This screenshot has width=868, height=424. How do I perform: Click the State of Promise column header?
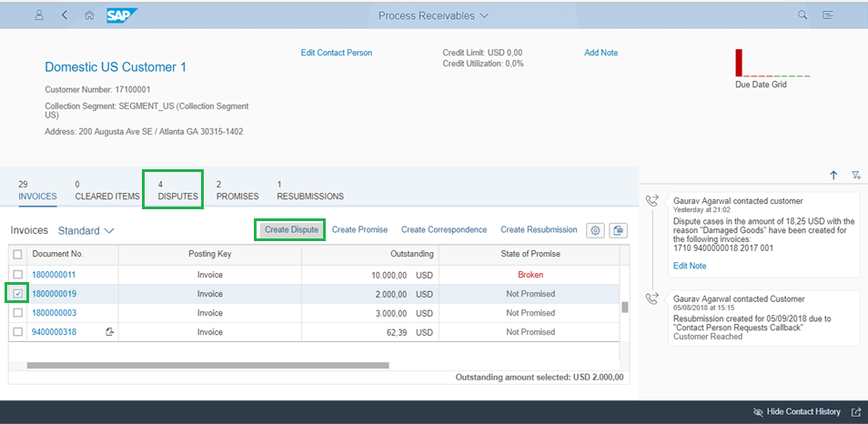tap(530, 254)
